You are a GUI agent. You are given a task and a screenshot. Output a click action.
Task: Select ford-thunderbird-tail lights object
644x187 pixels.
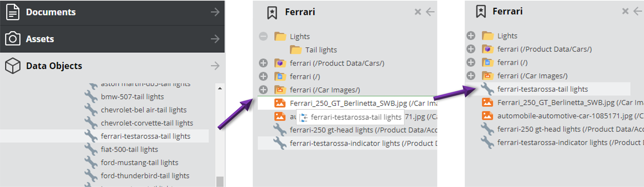tap(145, 176)
